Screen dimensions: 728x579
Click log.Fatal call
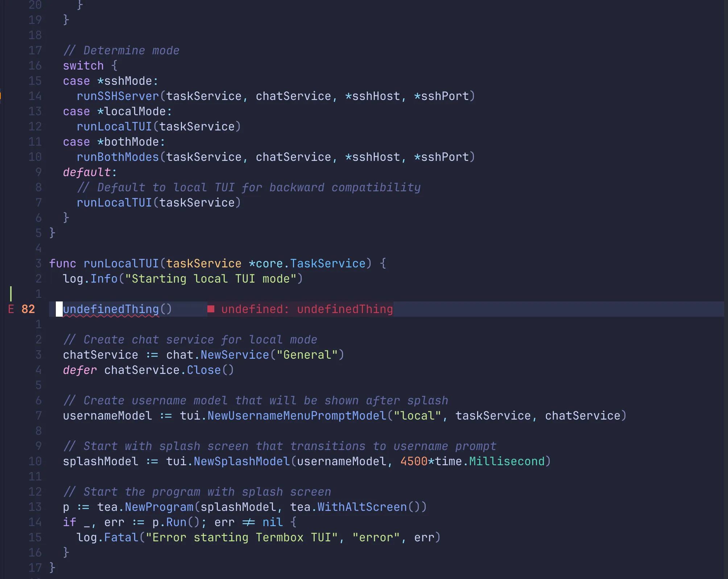[107, 537]
